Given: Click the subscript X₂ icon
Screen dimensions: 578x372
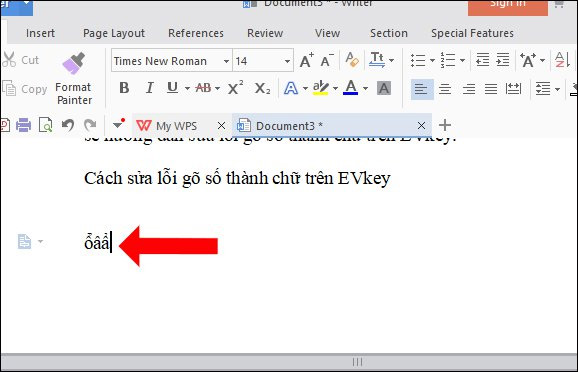Looking at the screenshot, I should click(x=262, y=88).
